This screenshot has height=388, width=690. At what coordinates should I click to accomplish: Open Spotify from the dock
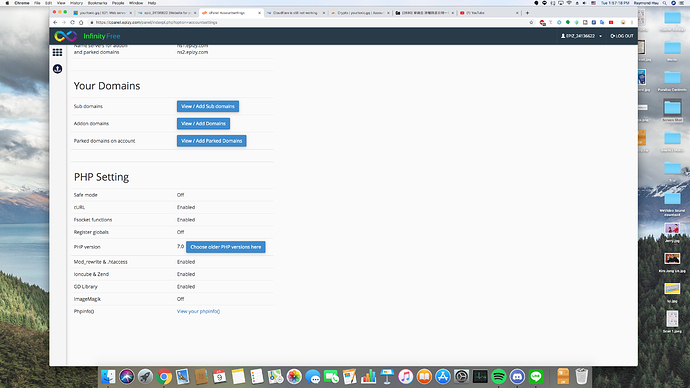point(499,377)
